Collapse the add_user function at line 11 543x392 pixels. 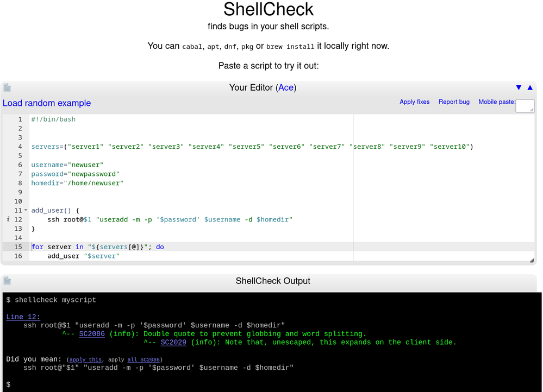(x=26, y=210)
